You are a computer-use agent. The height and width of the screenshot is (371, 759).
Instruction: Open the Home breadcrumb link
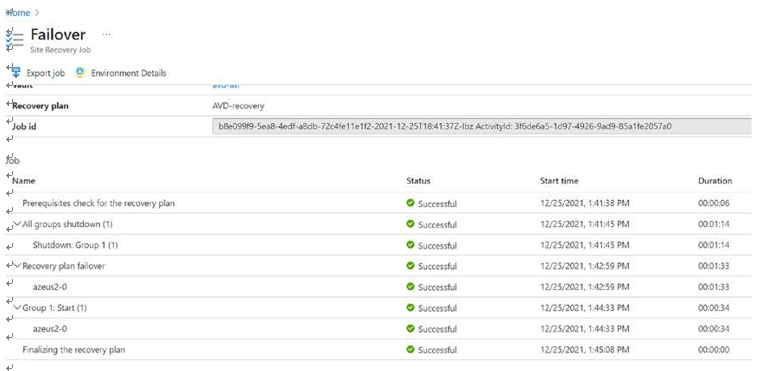tap(18, 13)
